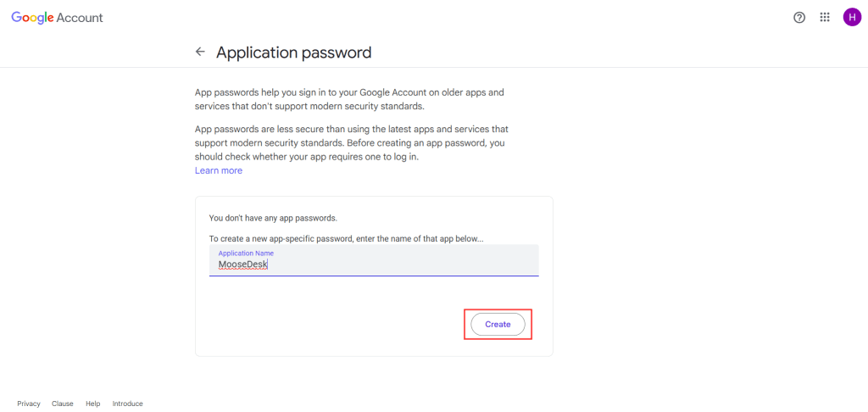Open the Google apps grid launcher
868x412 pixels.
pos(825,18)
